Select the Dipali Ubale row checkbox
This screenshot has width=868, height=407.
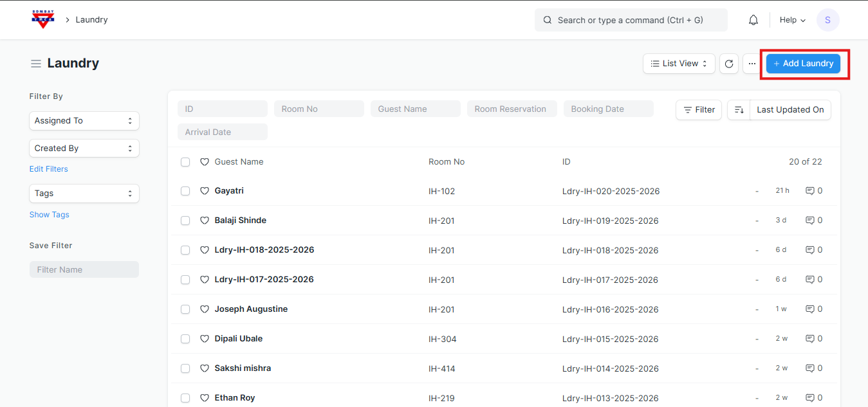tap(185, 339)
